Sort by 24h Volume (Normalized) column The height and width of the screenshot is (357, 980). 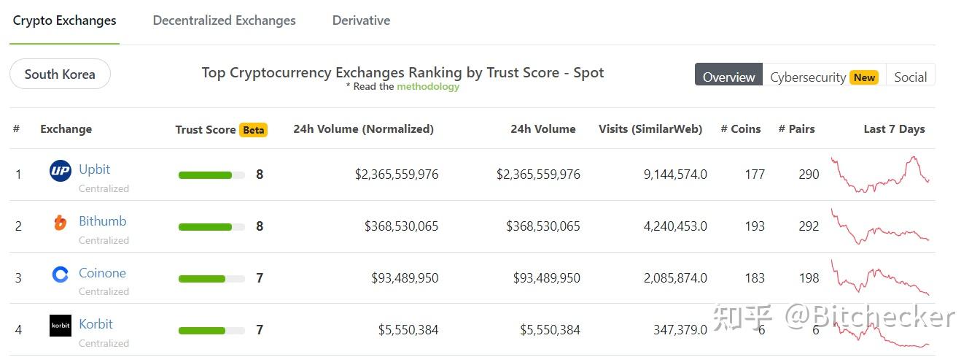click(x=363, y=129)
